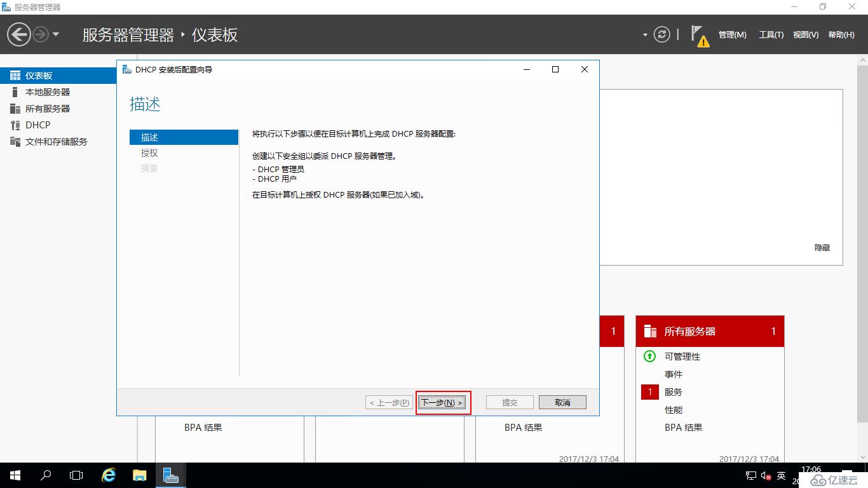Restore down the Server Manager window
The image size is (868, 488).
823,7
